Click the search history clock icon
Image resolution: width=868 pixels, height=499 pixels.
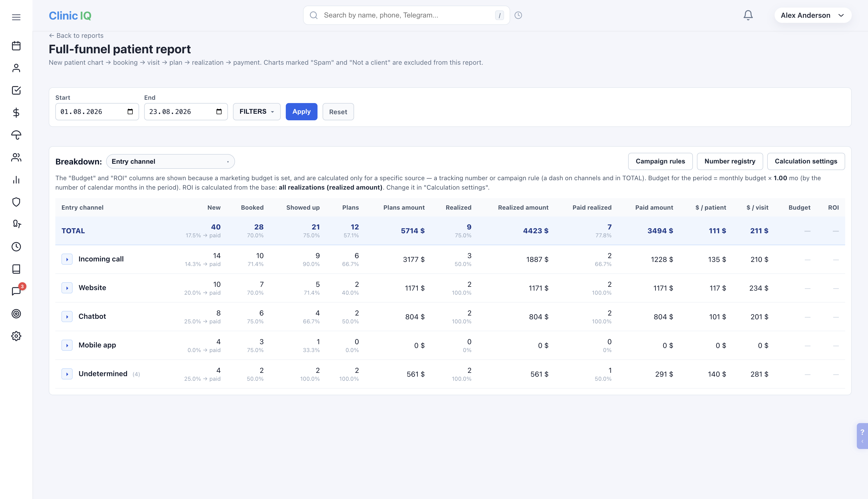(518, 15)
